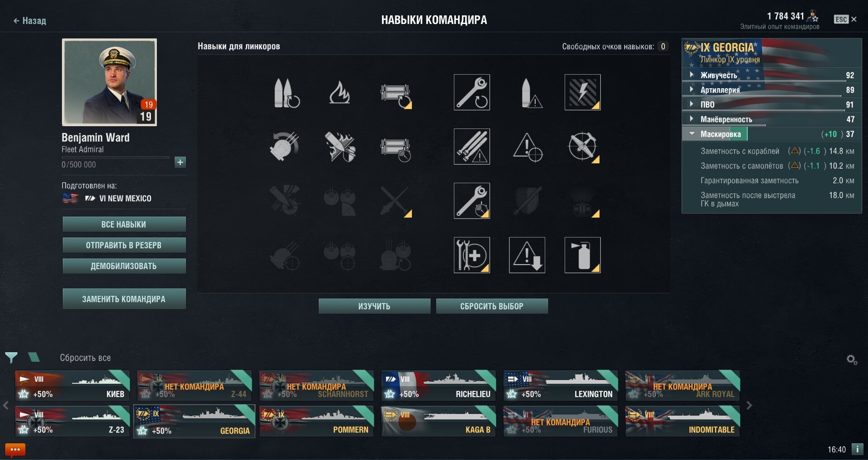Select the warning triangle down-arrow skill

(527, 255)
